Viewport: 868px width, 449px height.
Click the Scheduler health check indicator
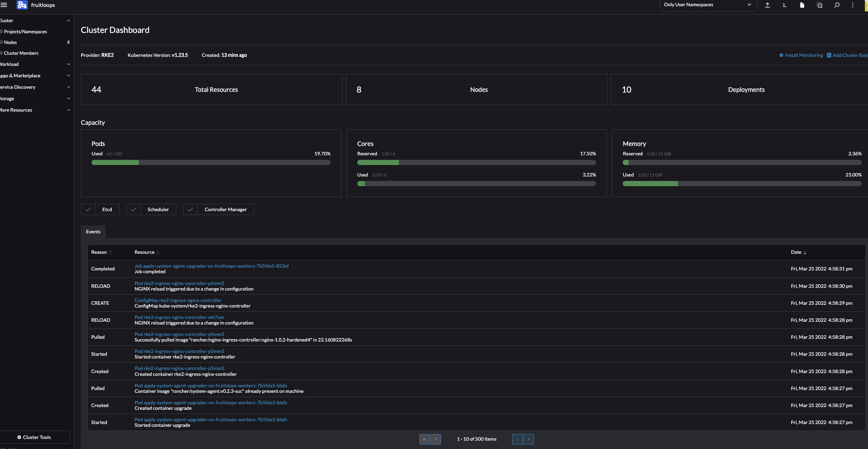151,209
